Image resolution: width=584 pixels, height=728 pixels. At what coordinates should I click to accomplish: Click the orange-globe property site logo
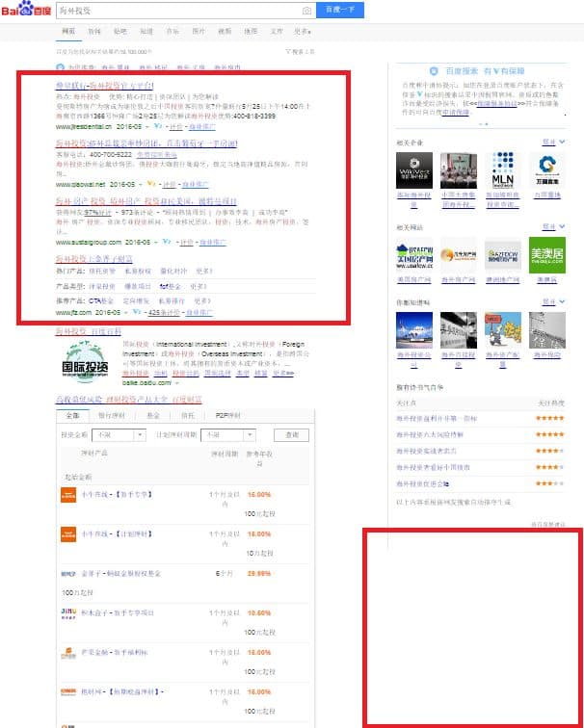(x=459, y=255)
